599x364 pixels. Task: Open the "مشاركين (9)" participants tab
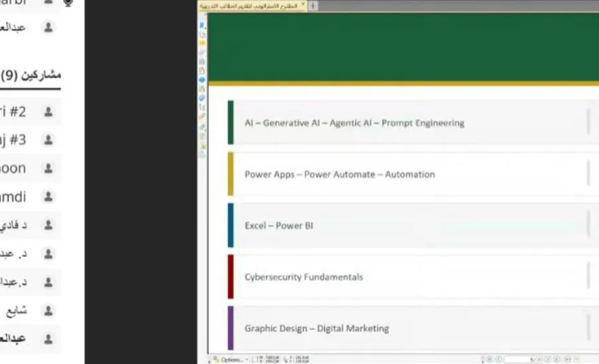[31, 75]
